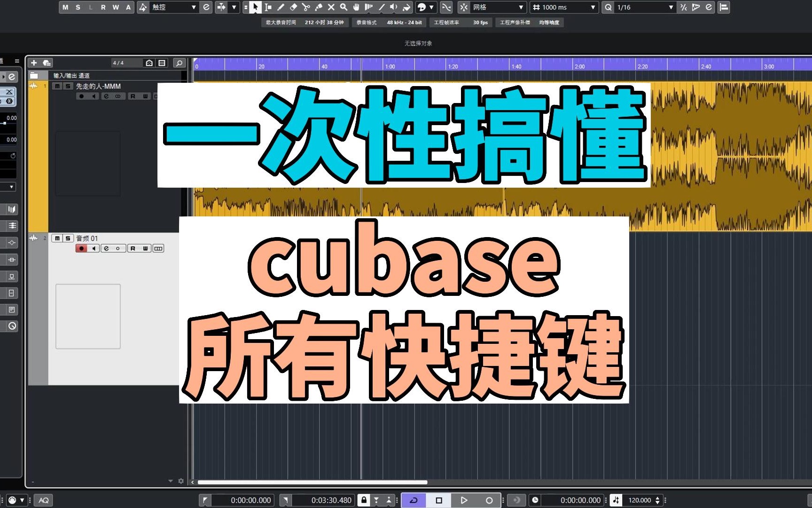Select the Mute X tool
This screenshot has width=812, height=508.
[x=331, y=7]
